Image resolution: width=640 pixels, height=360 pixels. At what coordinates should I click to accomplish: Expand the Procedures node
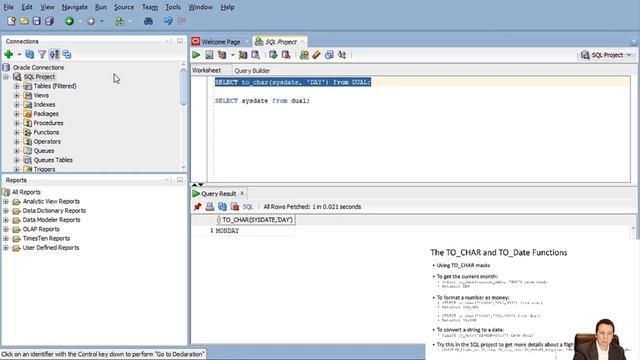17,123
